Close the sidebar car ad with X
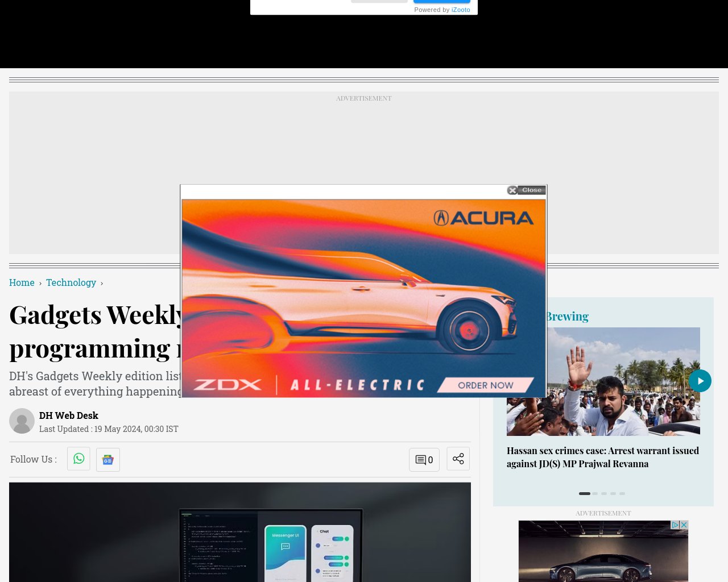This screenshot has width=728, height=582. 684,525
